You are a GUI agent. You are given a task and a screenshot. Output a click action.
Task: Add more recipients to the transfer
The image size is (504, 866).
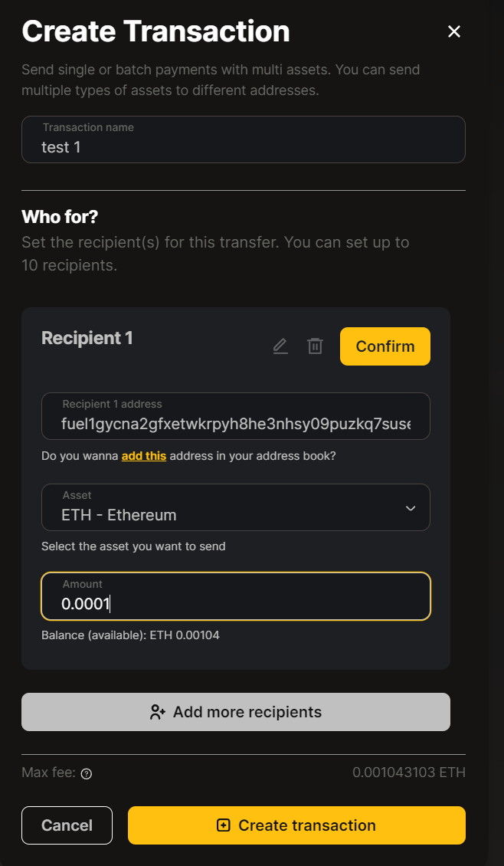coord(236,712)
